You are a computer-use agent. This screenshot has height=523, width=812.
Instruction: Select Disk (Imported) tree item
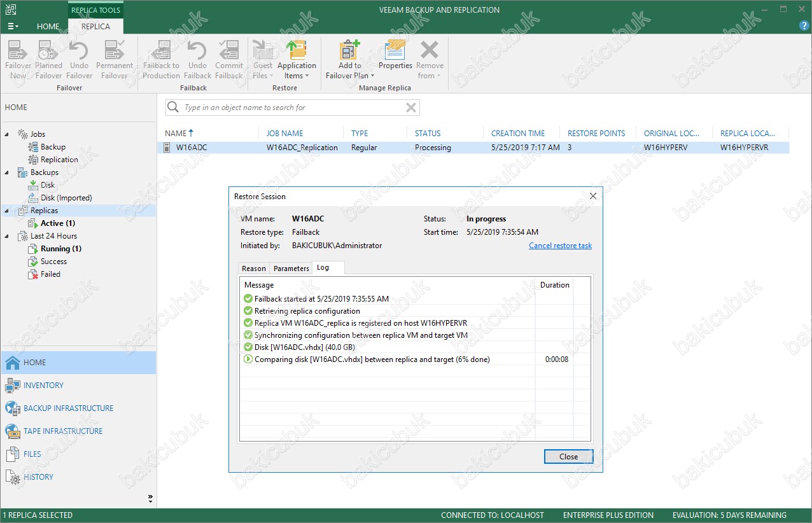(x=66, y=198)
